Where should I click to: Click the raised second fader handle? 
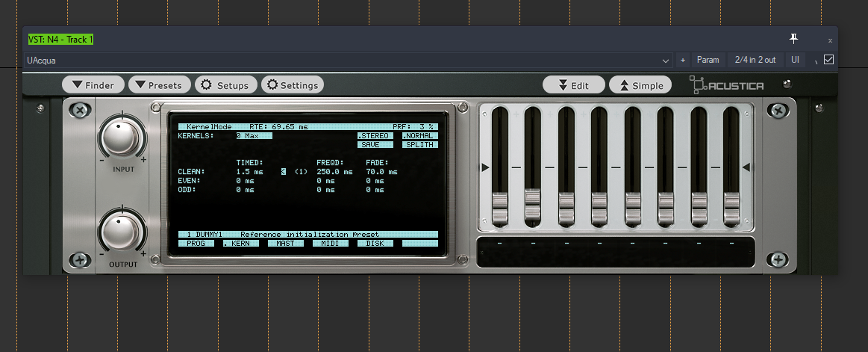pos(533,204)
